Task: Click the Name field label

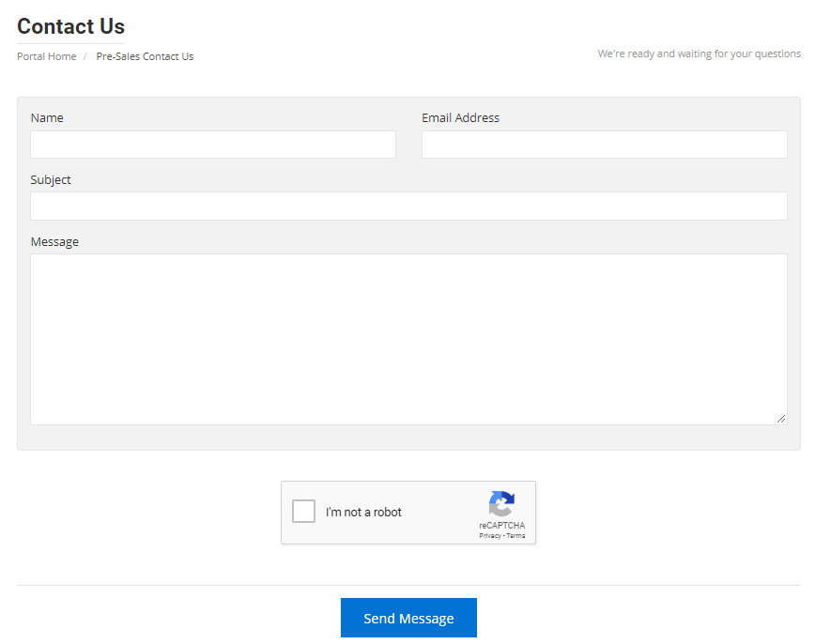Action: tap(47, 118)
